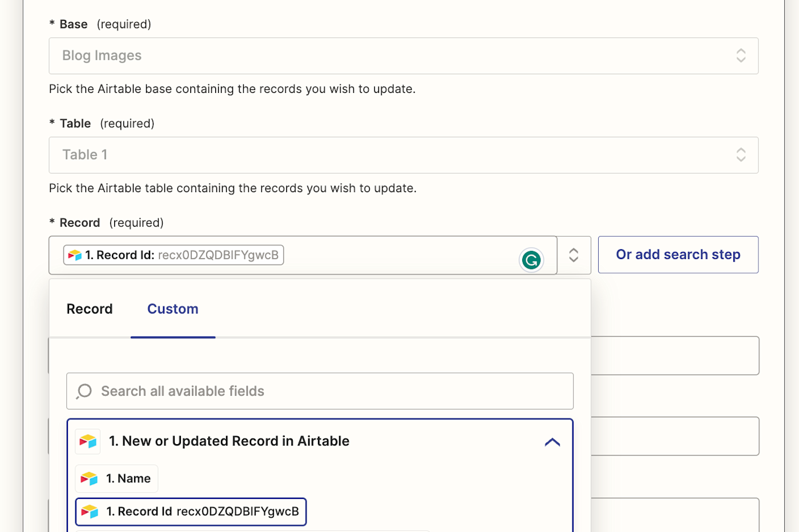Click the 'Pick the Airtable base' help text

[x=232, y=89]
